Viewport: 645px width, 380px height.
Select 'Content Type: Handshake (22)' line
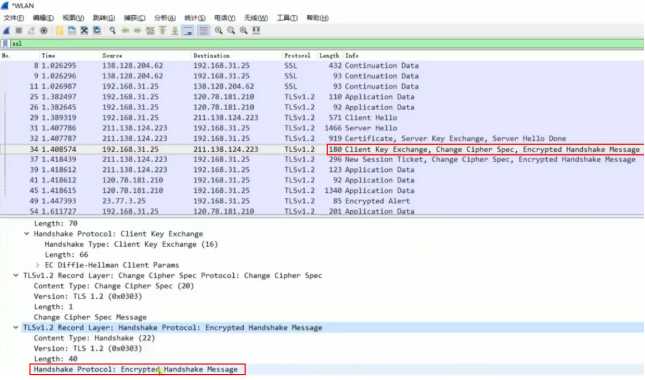pyautogui.click(x=94, y=338)
